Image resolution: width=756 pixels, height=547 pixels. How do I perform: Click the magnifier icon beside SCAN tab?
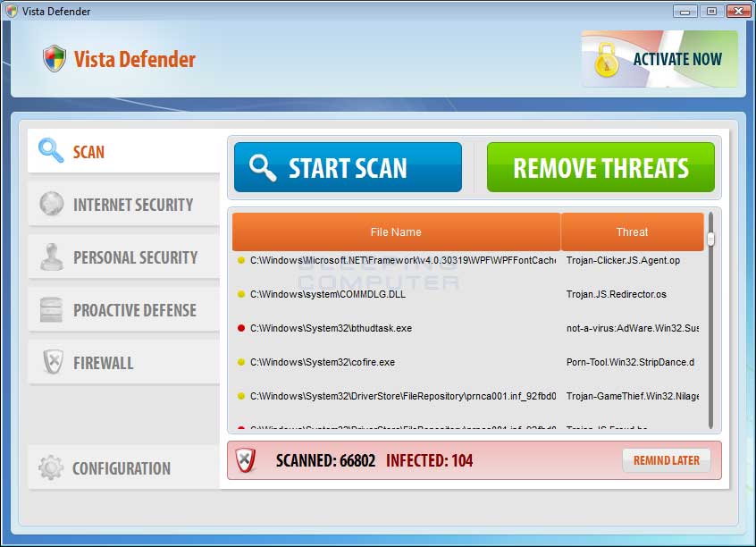click(51, 150)
